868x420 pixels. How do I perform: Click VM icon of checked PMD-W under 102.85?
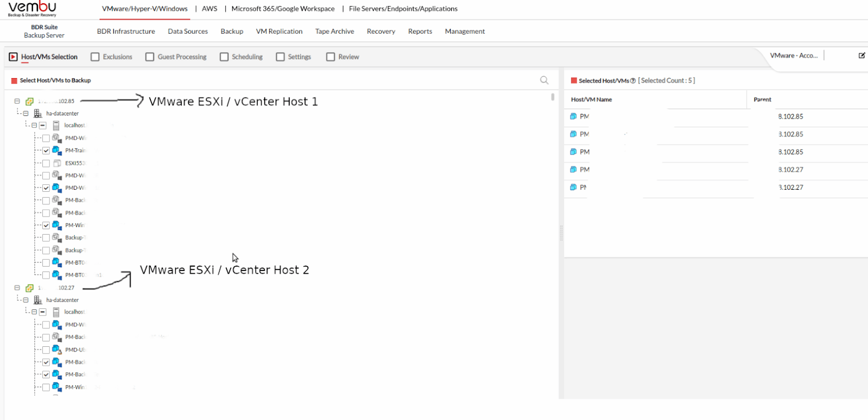(x=56, y=188)
